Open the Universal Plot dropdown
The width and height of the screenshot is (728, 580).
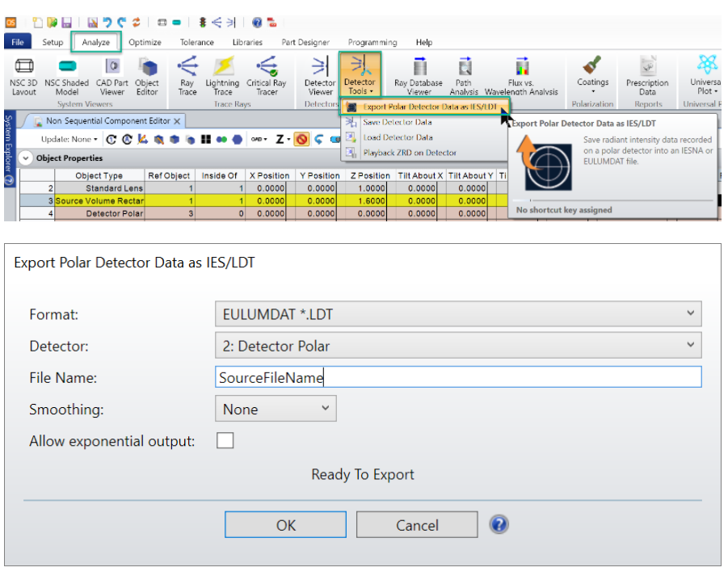[x=705, y=75]
